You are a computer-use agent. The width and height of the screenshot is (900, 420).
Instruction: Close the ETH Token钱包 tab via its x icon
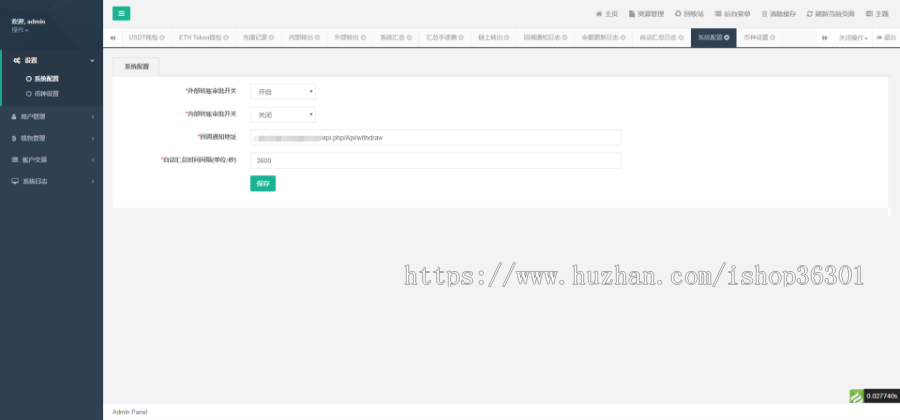point(226,37)
